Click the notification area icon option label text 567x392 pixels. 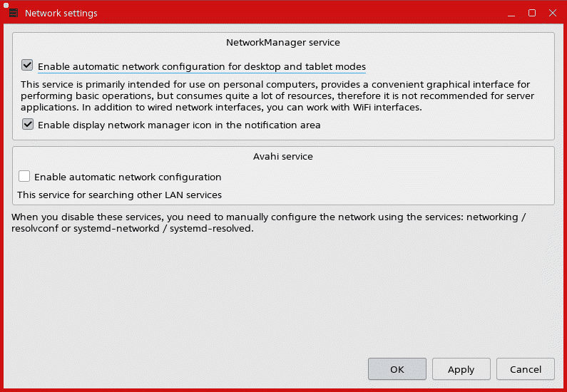(179, 125)
